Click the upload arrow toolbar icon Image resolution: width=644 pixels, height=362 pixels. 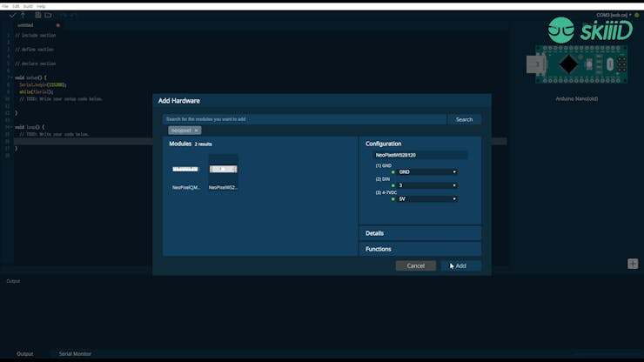point(23,15)
